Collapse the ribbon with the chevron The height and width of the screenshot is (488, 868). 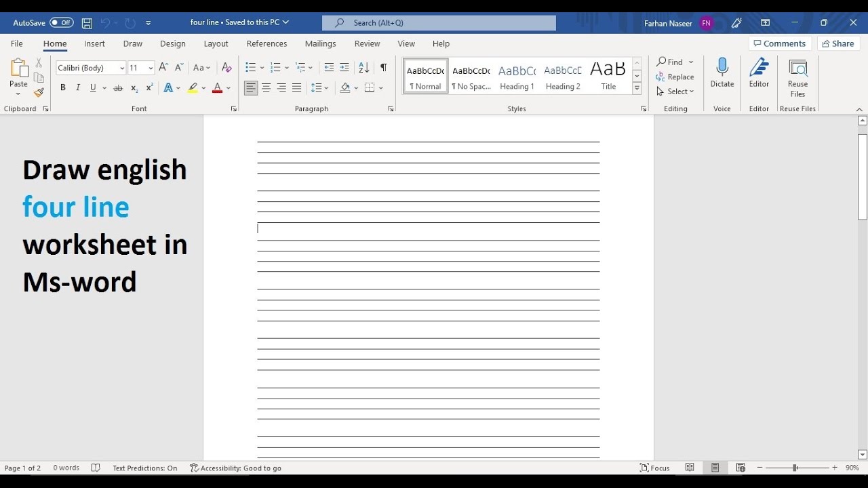pyautogui.click(x=859, y=109)
